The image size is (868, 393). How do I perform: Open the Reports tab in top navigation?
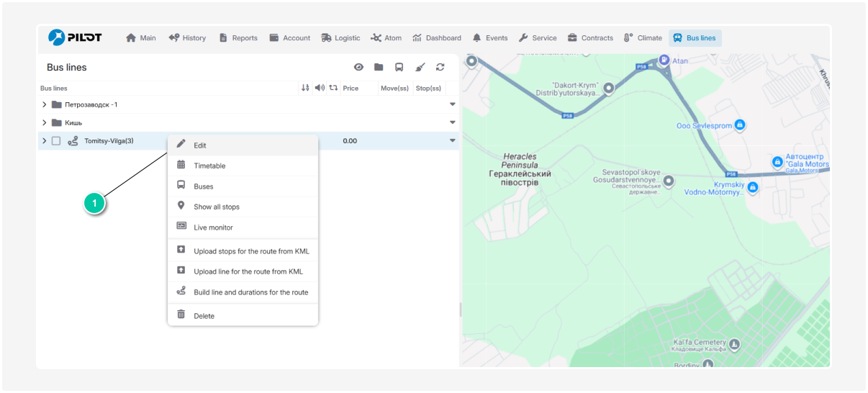(x=238, y=38)
